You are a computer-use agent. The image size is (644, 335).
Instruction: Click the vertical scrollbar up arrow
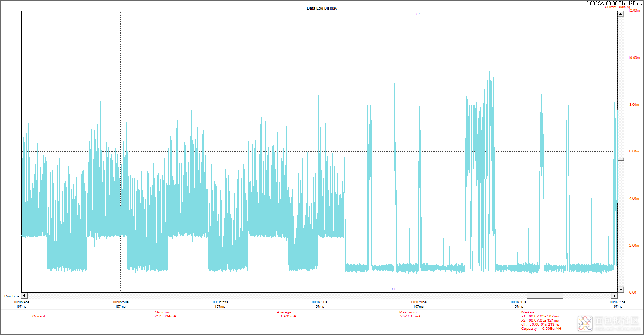point(621,14)
